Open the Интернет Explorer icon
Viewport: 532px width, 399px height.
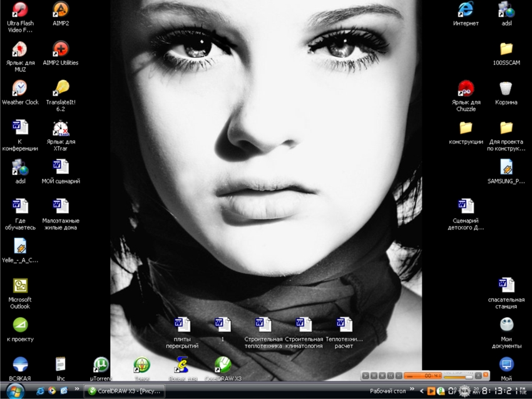point(466,14)
